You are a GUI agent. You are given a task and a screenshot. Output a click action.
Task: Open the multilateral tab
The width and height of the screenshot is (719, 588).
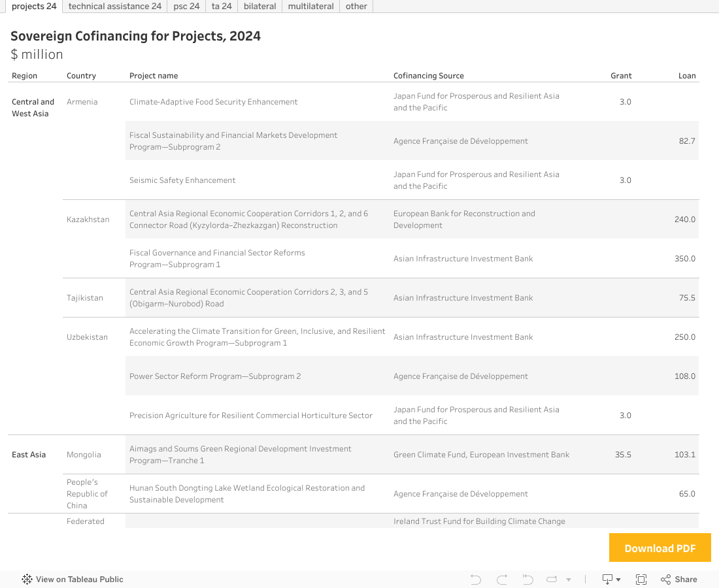click(310, 7)
